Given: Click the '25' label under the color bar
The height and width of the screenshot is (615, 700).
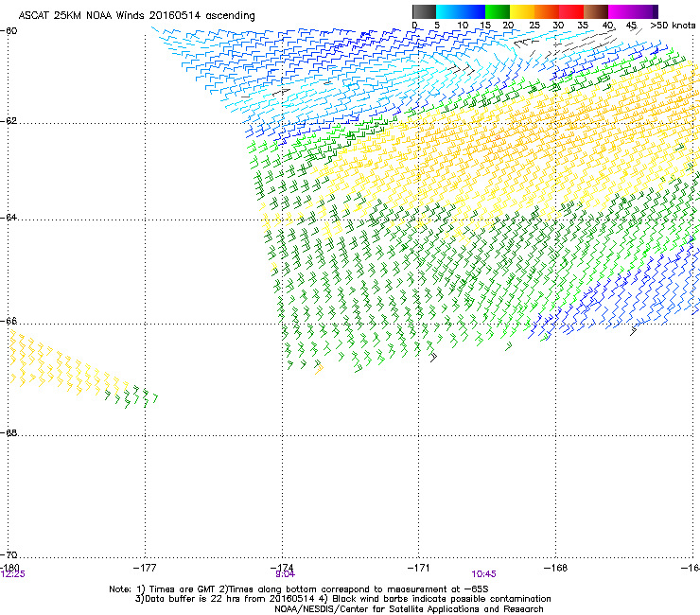Looking at the screenshot, I should pos(534,26).
